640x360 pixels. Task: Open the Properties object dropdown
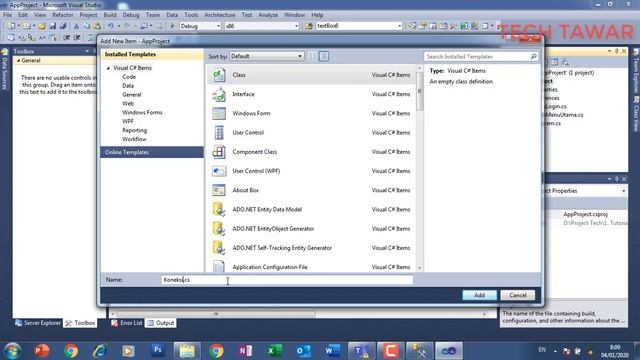click(624, 191)
